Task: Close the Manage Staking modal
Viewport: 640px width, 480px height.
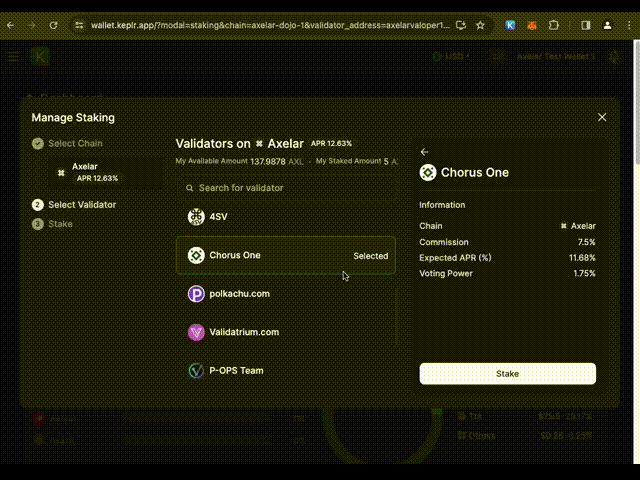Action: 602,118
